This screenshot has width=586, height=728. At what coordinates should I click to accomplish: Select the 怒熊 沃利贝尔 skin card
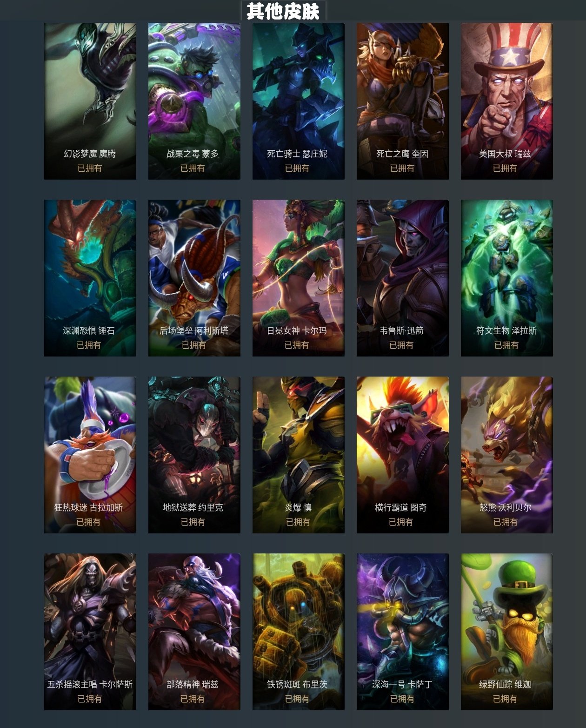(507, 455)
